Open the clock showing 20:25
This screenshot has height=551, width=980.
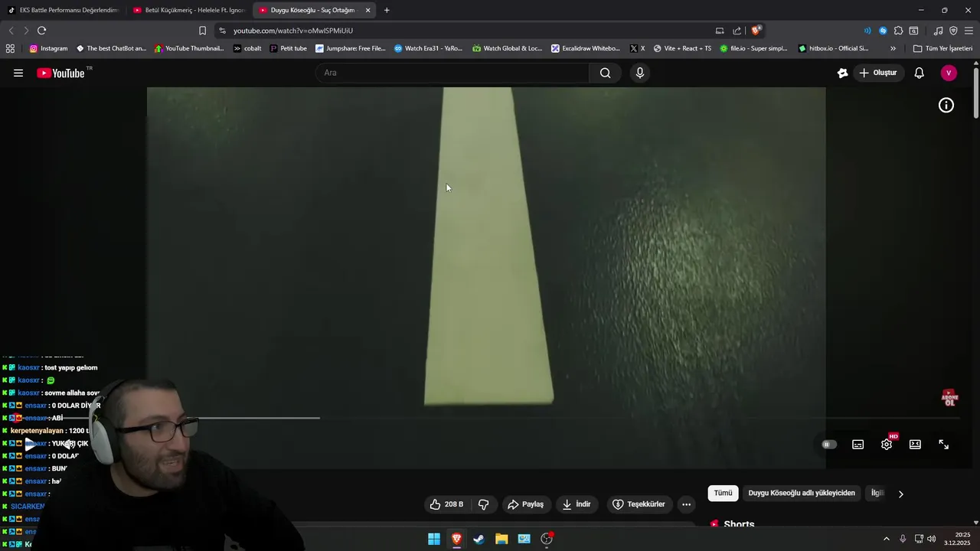958,539
